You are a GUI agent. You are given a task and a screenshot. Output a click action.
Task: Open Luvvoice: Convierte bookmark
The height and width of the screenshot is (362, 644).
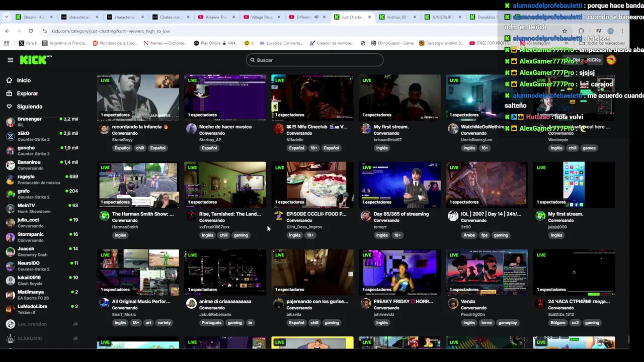[x=282, y=43]
